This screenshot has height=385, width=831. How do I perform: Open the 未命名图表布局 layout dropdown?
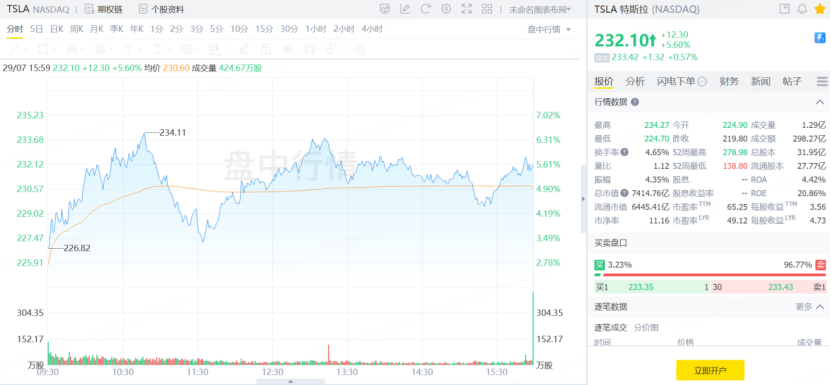(x=540, y=9)
